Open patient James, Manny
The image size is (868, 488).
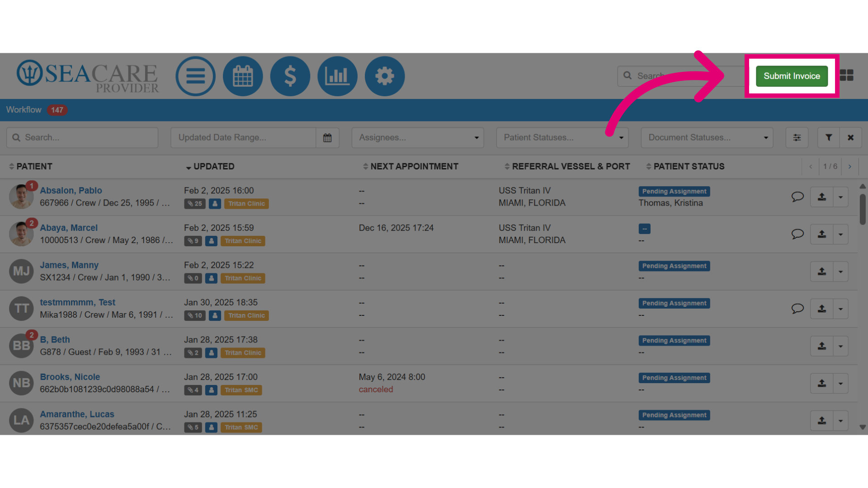pos(69,265)
